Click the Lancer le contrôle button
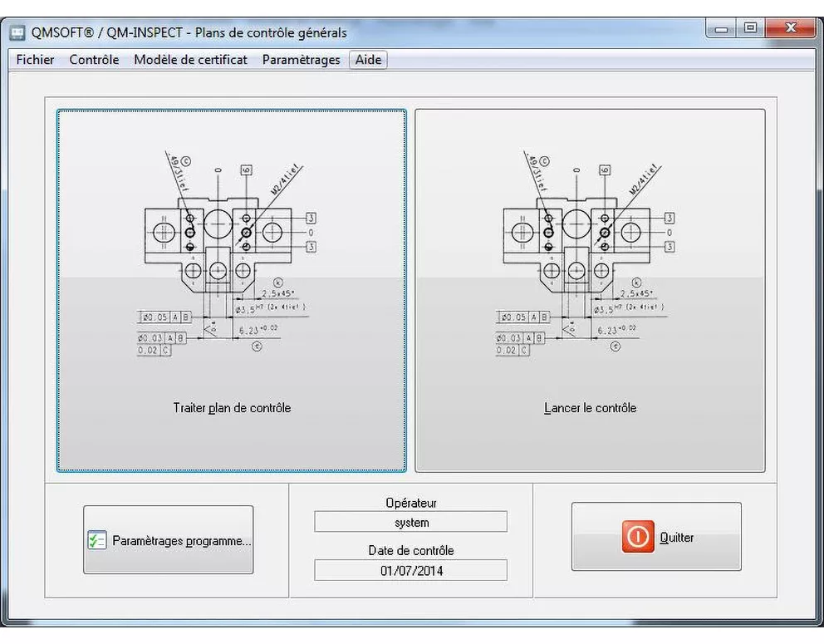Image resolution: width=824 pixels, height=644 pixels. pos(590,291)
